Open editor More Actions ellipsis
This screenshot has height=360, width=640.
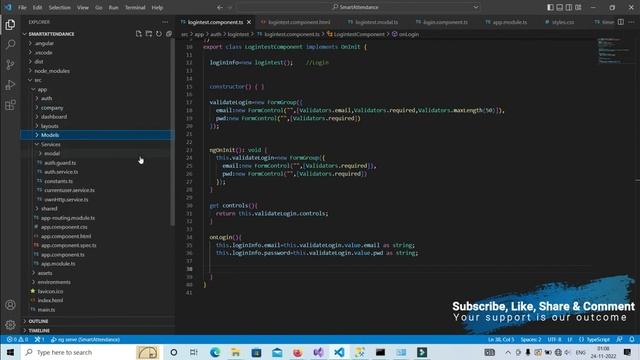pyautogui.click(x=631, y=22)
